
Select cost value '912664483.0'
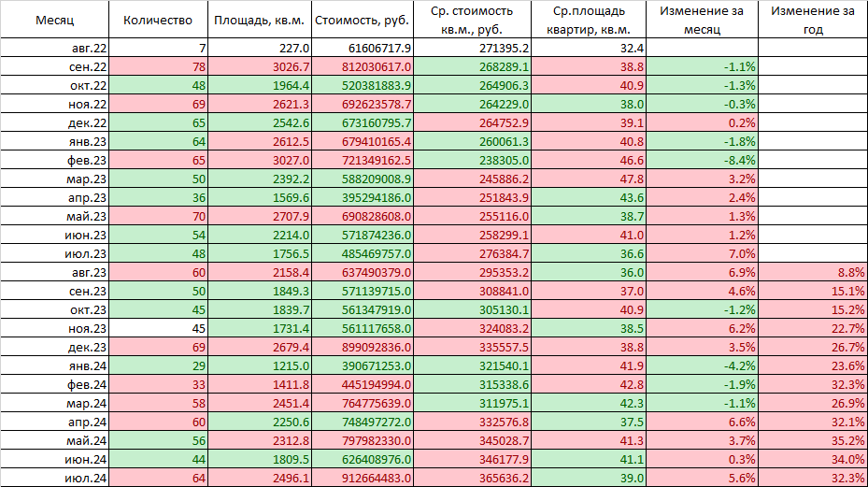tap(362, 478)
